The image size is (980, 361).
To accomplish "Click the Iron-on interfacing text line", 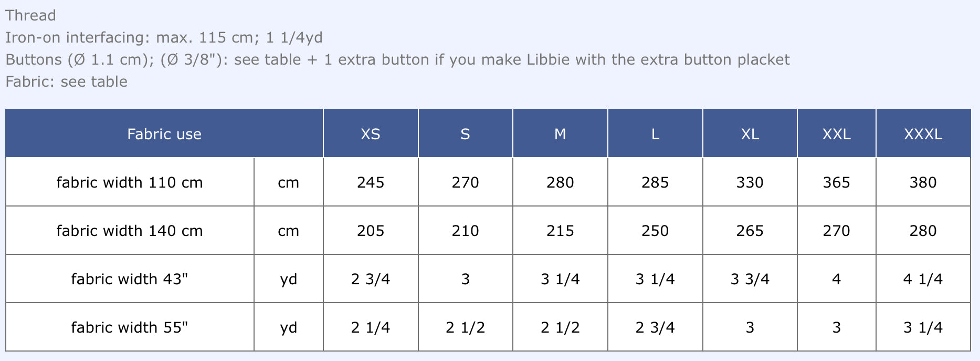I will click(x=164, y=37).
